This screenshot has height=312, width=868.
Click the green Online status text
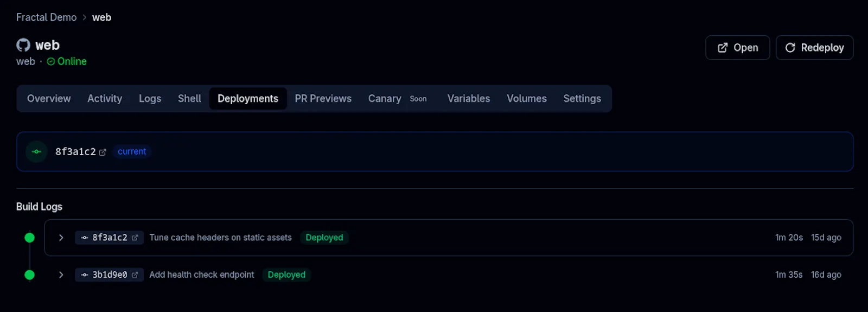click(x=72, y=62)
